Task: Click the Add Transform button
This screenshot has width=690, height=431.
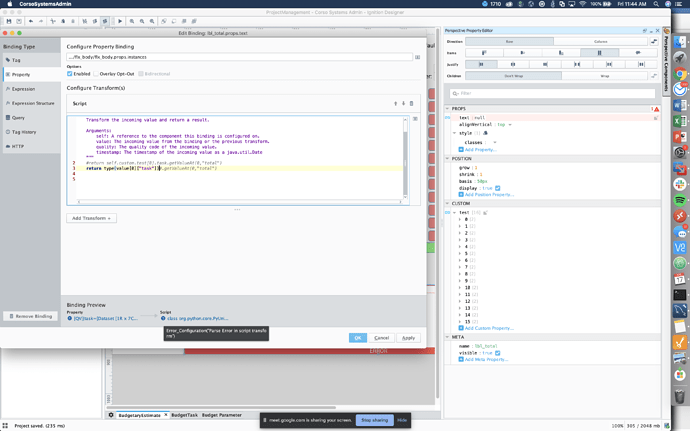Action: pyautogui.click(x=92, y=218)
